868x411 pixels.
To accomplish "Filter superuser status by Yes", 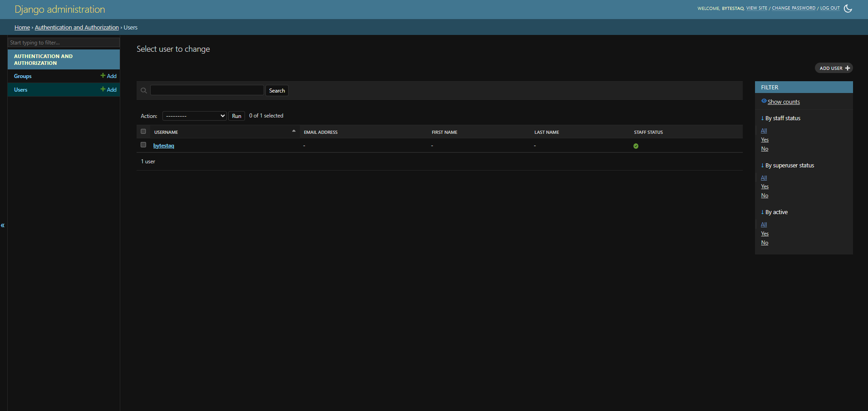I will pyautogui.click(x=765, y=186).
